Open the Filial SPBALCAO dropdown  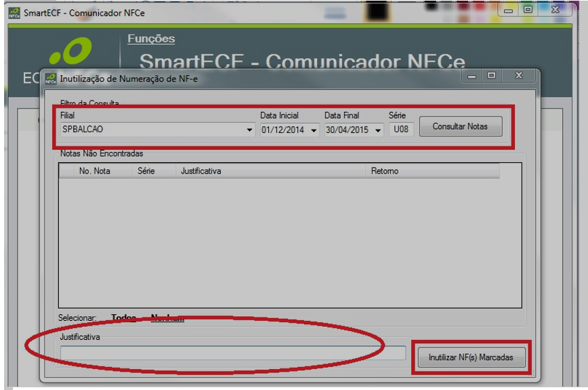pyautogui.click(x=249, y=130)
